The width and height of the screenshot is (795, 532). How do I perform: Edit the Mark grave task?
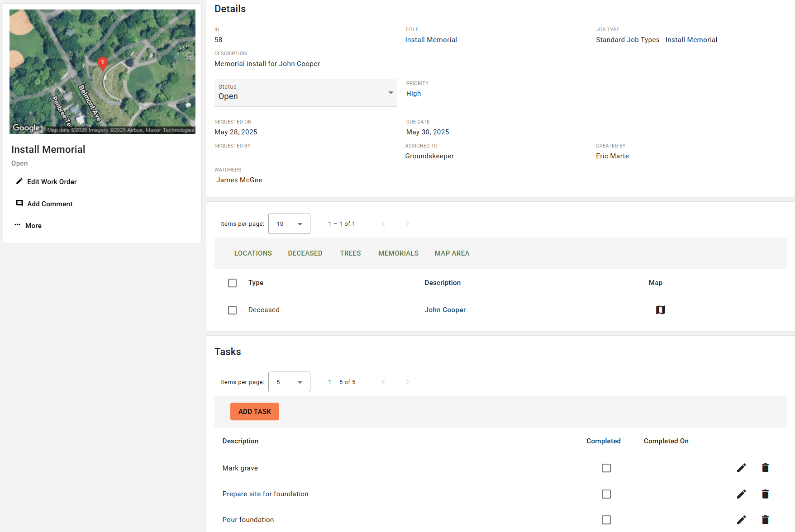pos(741,468)
